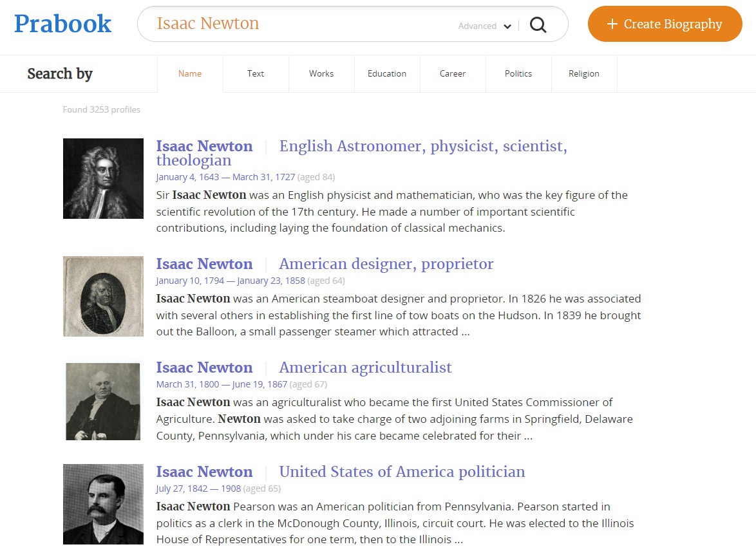Open the Education search tab
The width and height of the screenshot is (756, 558).
[x=386, y=73]
